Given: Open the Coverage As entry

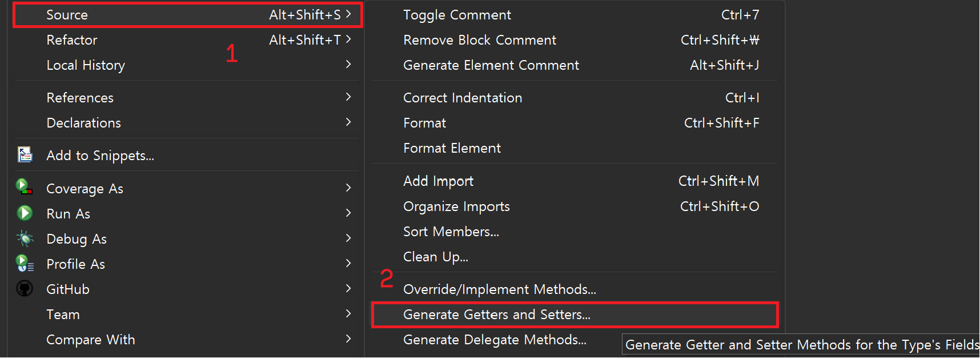Looking at the screenshot, I should tap(187, 189).
